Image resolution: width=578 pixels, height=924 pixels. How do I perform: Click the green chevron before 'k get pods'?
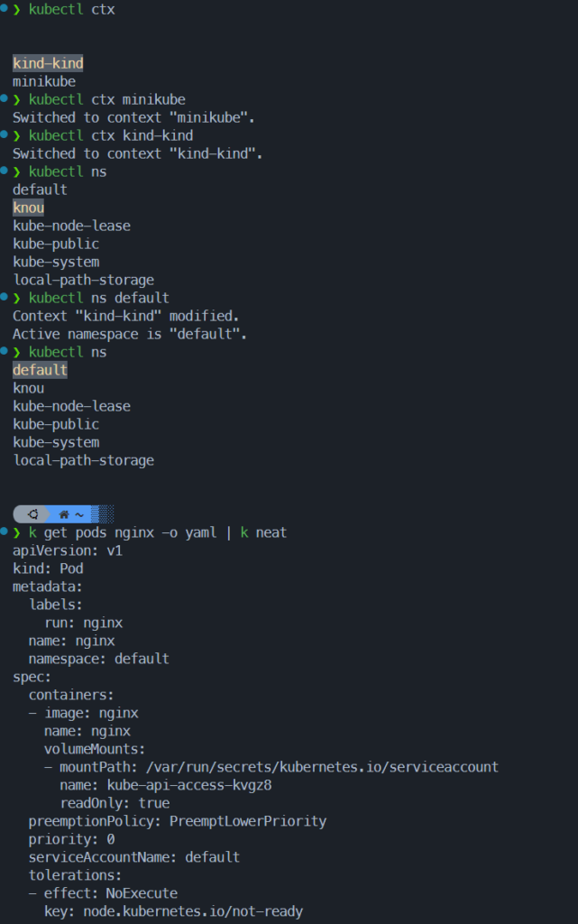click(x=17, y=532)
